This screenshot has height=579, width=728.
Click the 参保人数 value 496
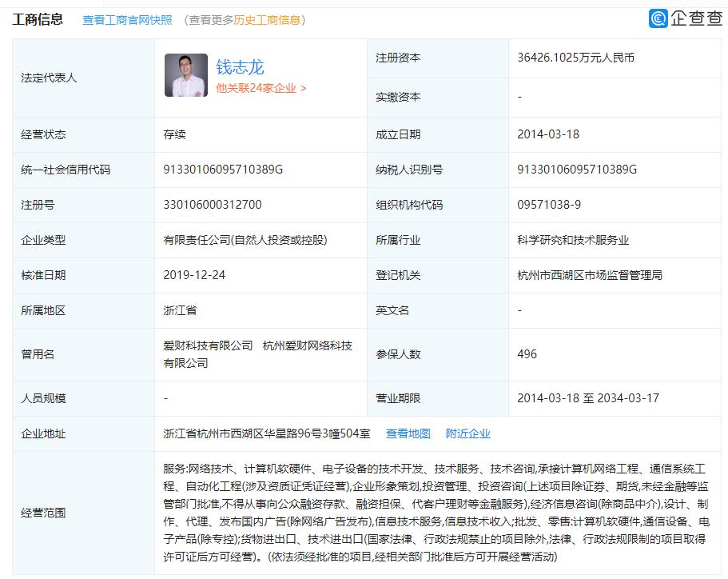click(x=526, y=353)
